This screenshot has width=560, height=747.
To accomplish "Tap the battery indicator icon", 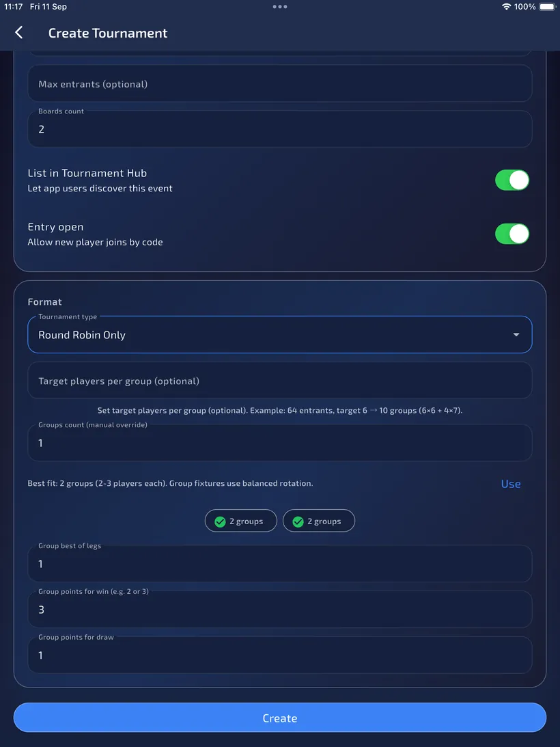I will [548, 7].
